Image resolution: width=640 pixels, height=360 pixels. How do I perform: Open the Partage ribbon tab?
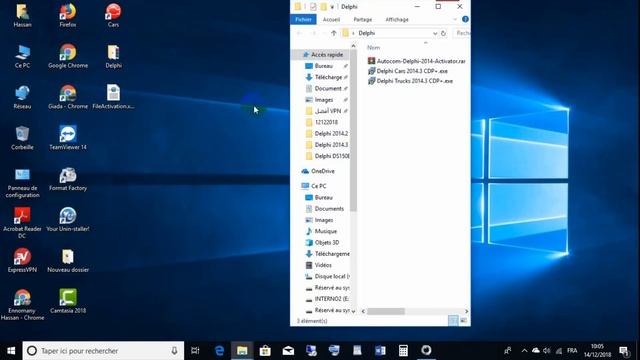362,19
